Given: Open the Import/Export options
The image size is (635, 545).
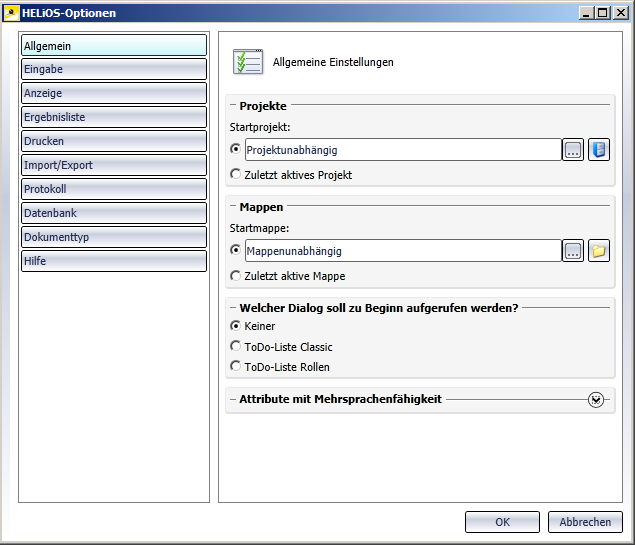Looking at the screenshot, I should click(114, 165).
